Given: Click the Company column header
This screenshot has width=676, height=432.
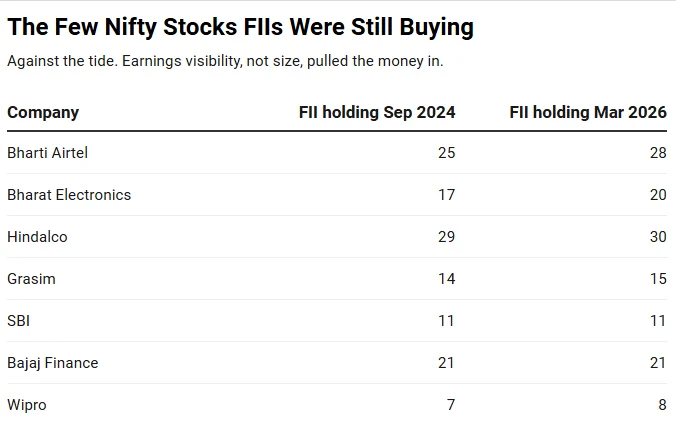Looking at the screenshot, I should click(43, 113).
